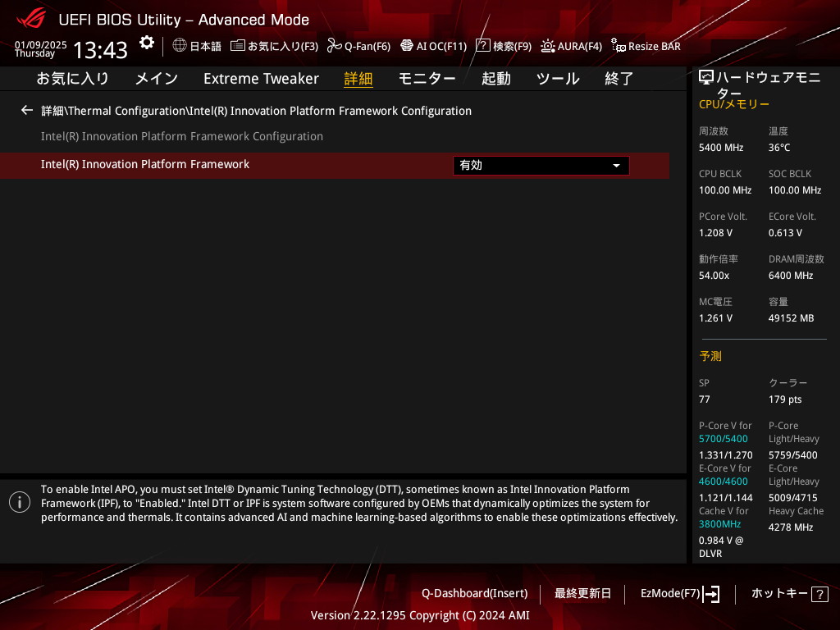Click the 最終更新日 button
The height and width of the screenshot is (630, 840).
(x=582, y=593)
